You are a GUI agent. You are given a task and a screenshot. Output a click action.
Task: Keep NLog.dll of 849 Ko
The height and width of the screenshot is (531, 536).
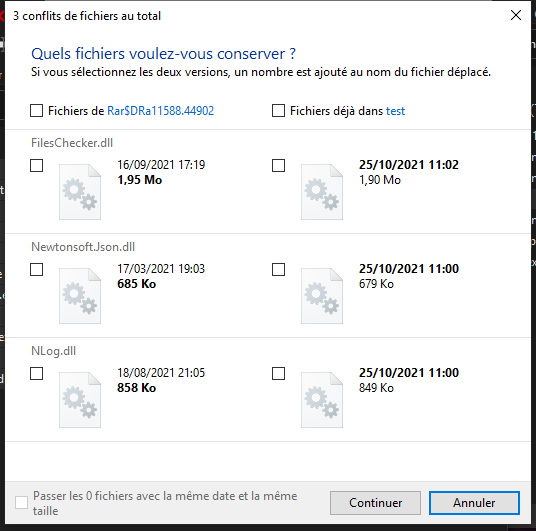click(278, 373)
